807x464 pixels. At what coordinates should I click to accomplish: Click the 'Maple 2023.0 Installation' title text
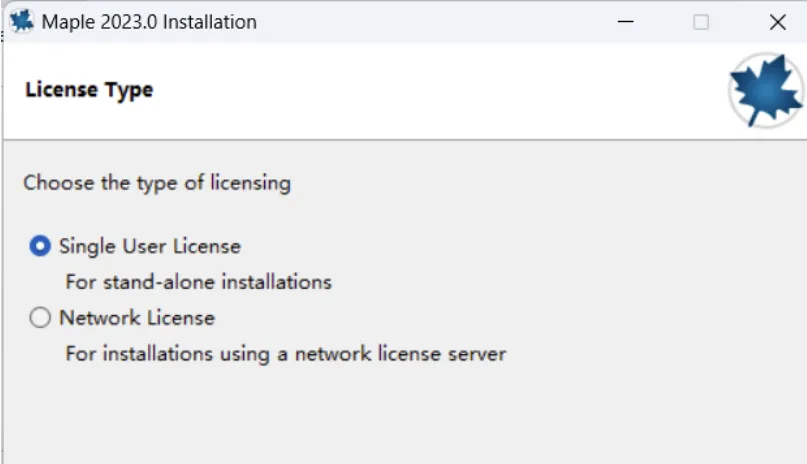tap(149, 22)
